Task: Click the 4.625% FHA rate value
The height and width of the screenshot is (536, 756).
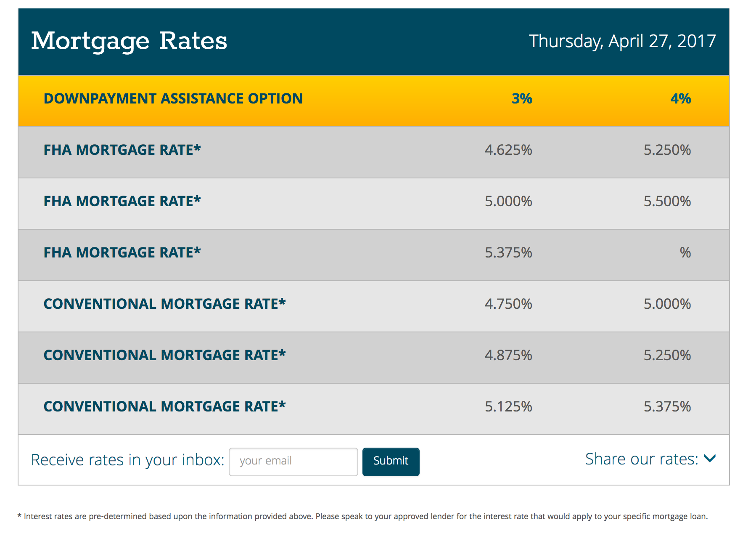Action: click(x=508, y=150)
